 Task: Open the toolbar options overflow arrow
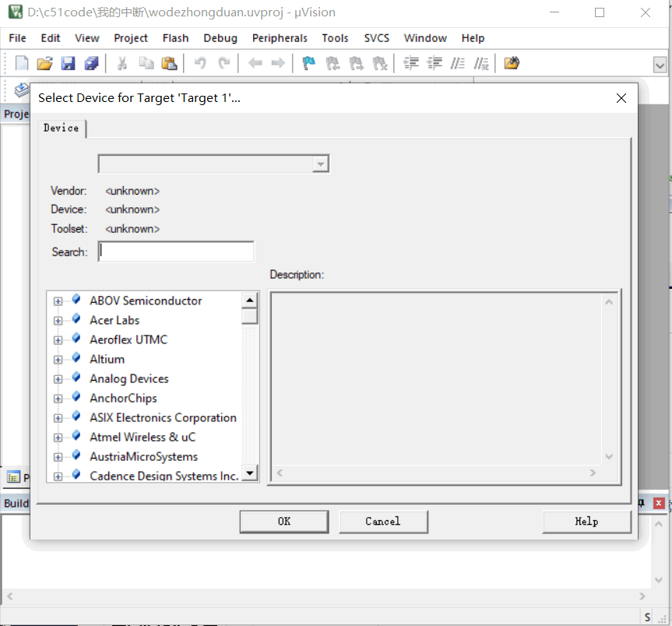(x=660, y=65)
